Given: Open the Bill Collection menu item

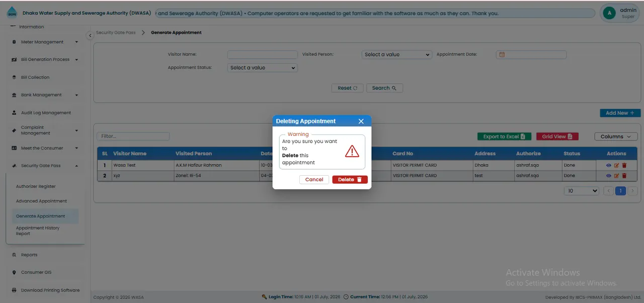Looking at the screenshot, I should pos(35,78).
